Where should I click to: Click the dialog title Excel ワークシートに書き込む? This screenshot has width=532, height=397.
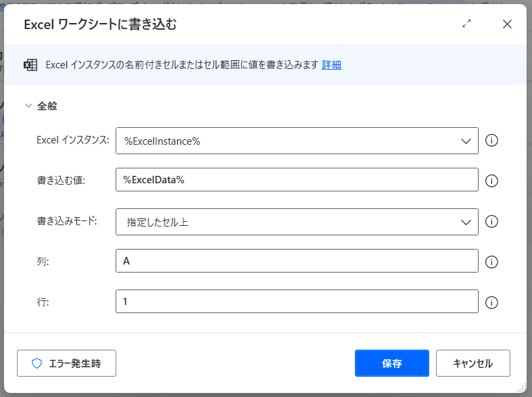click(x=101, y=24)
